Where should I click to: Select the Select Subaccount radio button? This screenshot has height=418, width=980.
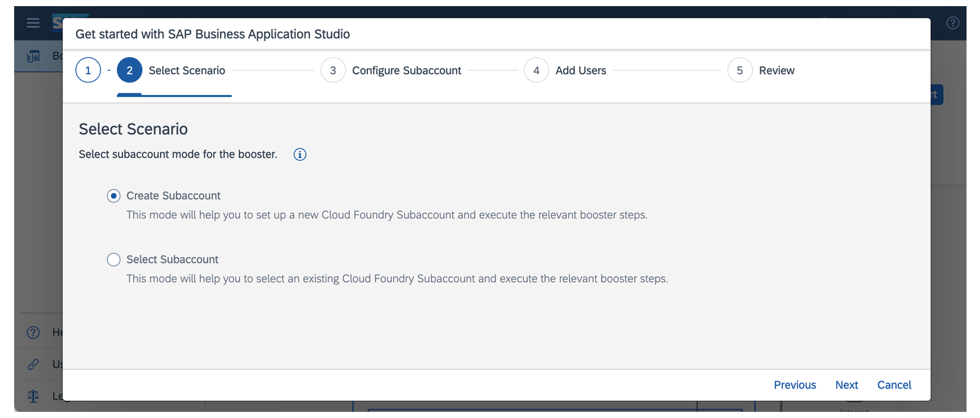pyautogui.click(x=113, y=259)
